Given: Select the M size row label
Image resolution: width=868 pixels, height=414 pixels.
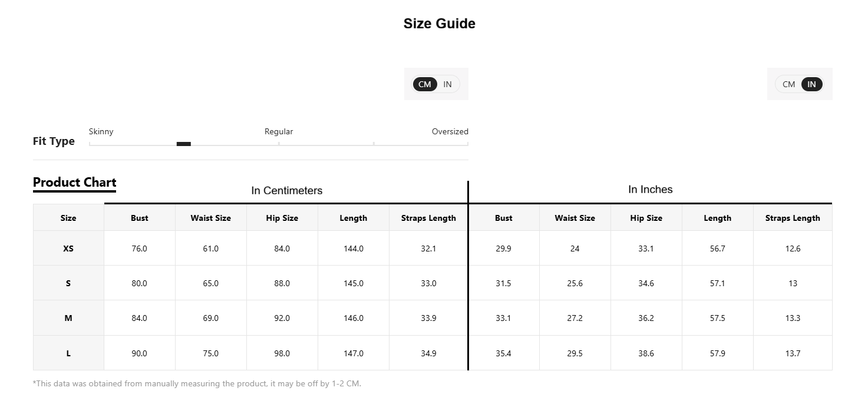Looking at the screenshot, I should click(x=68, y=318).
